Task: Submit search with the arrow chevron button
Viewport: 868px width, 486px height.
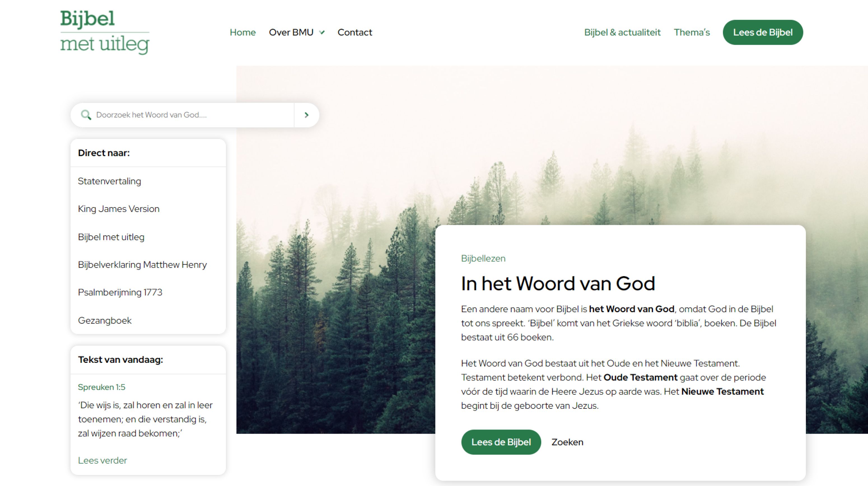Action: (x=306, y=115)
